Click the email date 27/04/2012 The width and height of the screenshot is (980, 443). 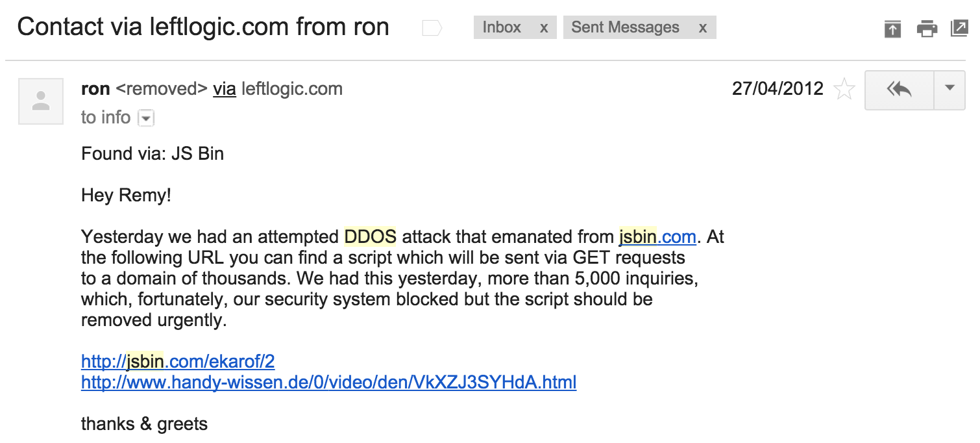coord(778,88)
